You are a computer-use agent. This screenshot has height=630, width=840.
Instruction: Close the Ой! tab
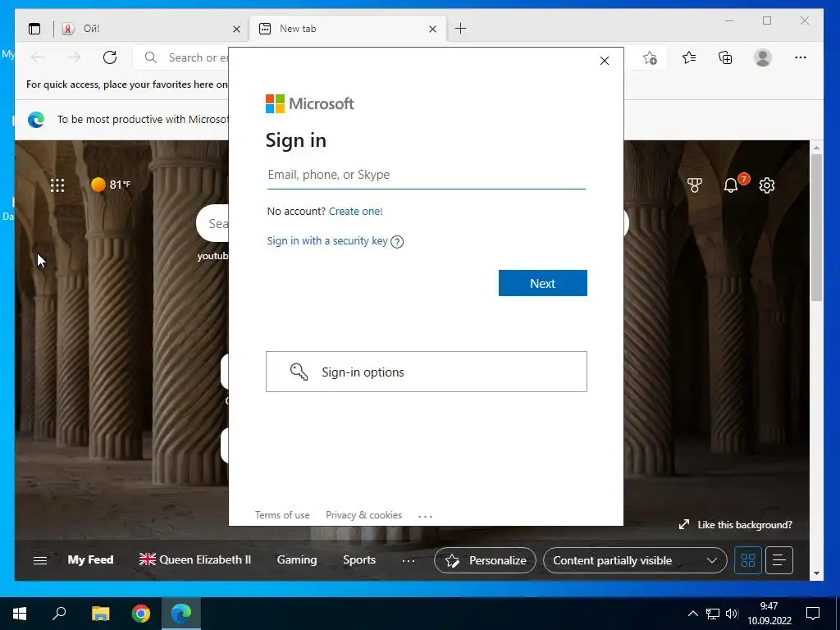[236, 29]
